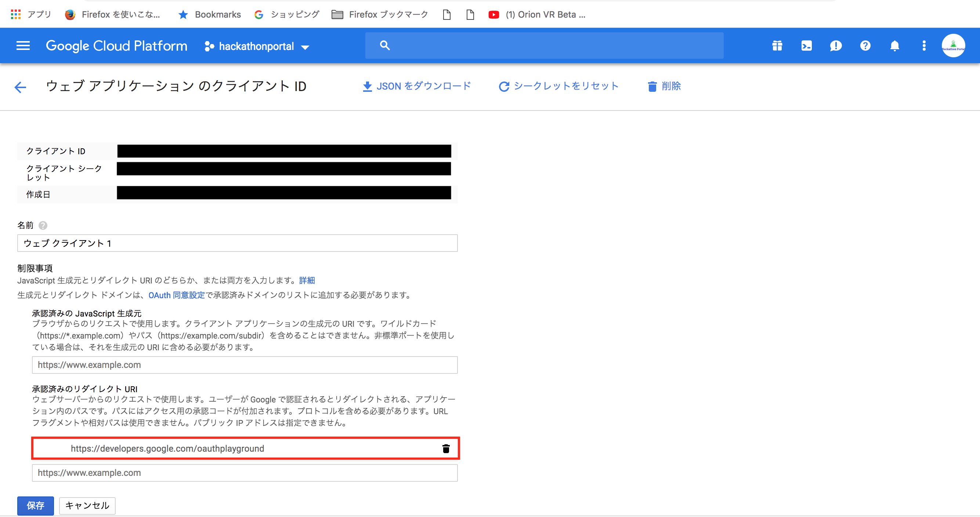Open the three-dot settings menu
The image size is (980, 517).
[924, 46]
